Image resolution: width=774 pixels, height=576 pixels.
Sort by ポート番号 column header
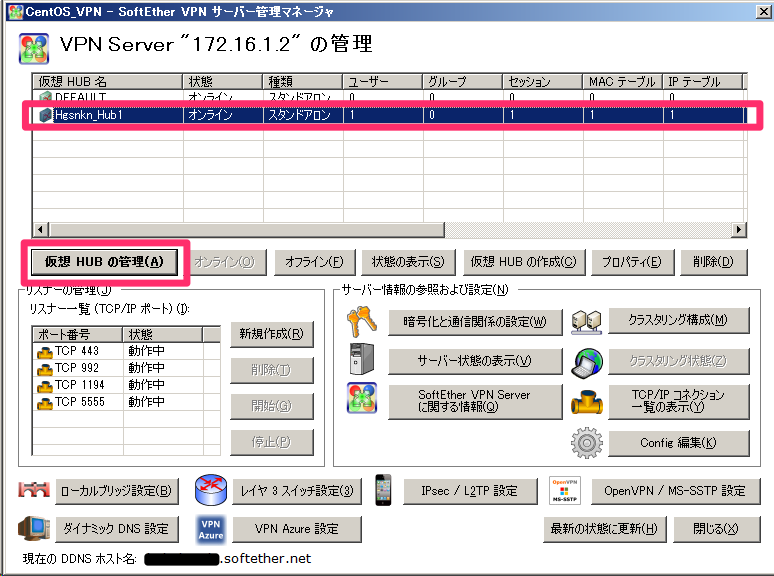pos(77,334)
